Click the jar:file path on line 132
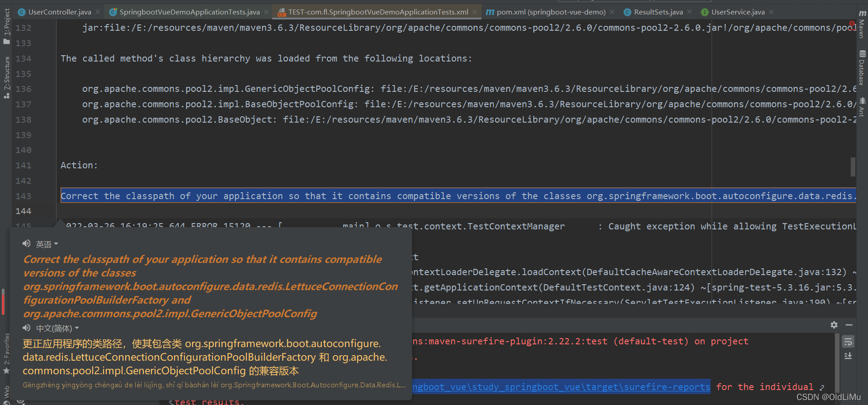 click(x=469, y=28)
